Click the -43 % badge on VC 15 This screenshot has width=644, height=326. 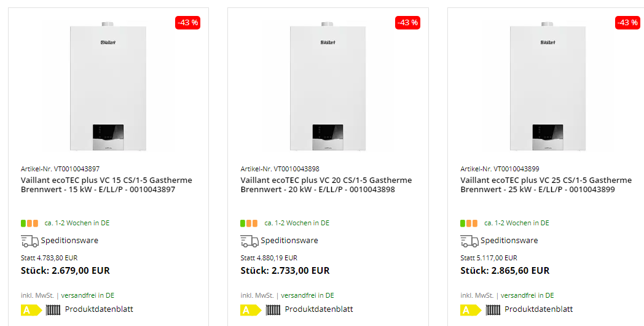pos(188,23)
